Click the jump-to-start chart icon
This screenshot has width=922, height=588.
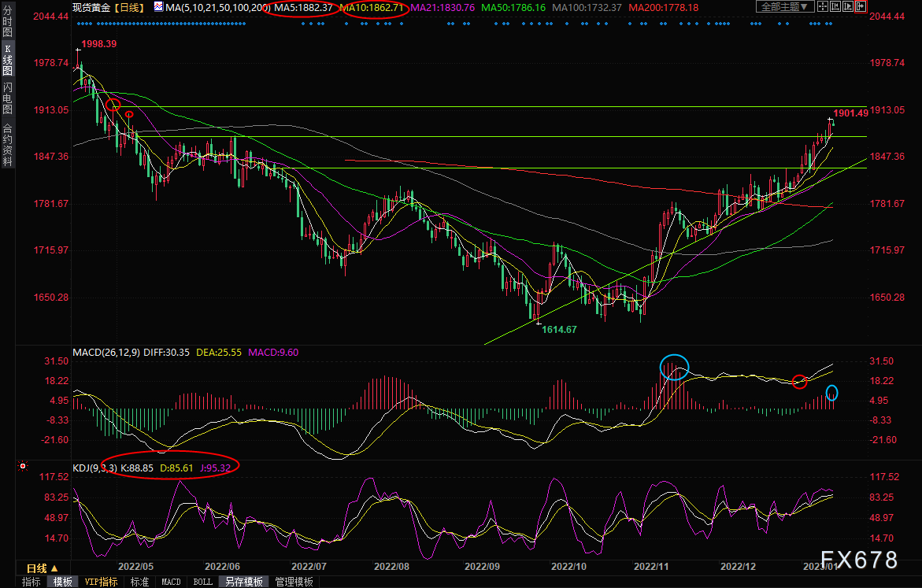pyautogui.click(x=835, y=7)
